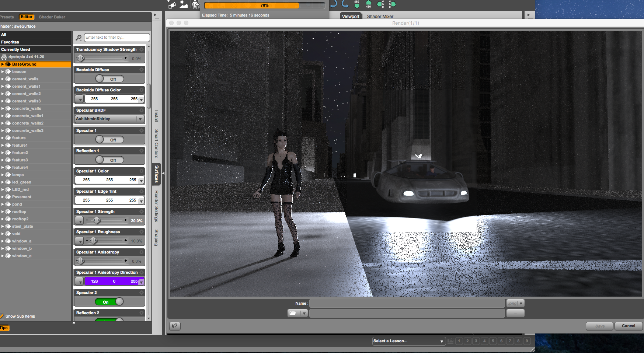Open the Viewport pane options menu icon
This screenshot has width=644, height=353.
click(x=530, y=16)
